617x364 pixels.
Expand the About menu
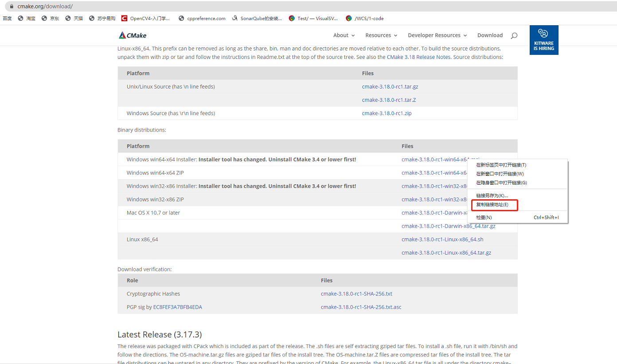tap(344, 35)
